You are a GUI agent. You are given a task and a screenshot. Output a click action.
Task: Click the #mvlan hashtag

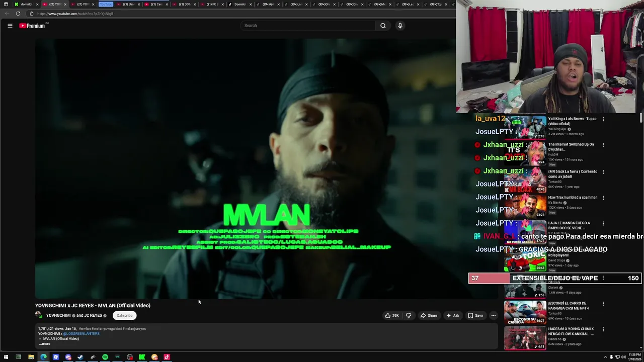point(85,329)
